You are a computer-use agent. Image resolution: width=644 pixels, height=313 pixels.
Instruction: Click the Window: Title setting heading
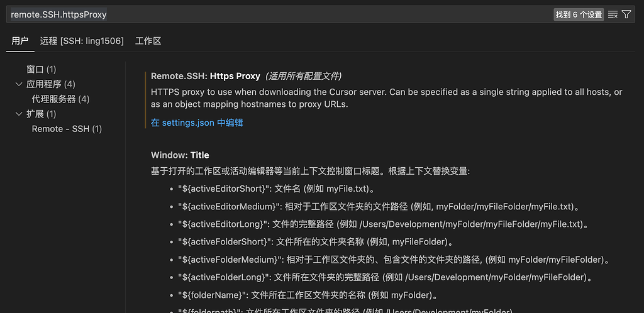180,155
